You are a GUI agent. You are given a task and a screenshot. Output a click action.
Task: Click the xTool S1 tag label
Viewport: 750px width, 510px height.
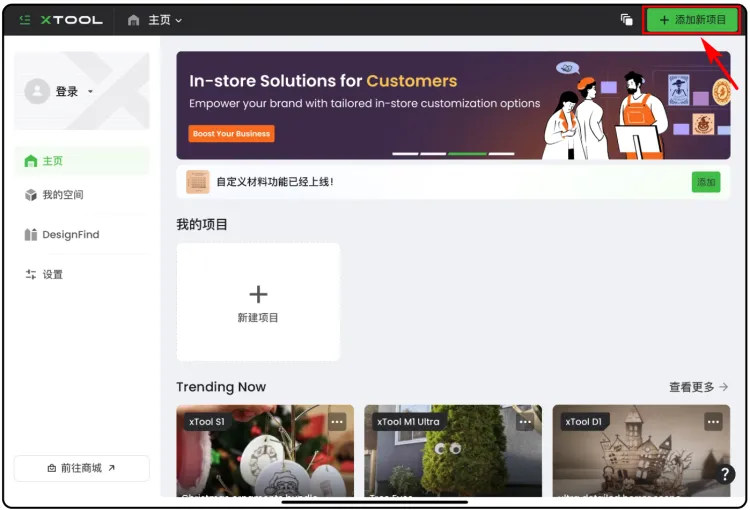[x=207, y=422]
